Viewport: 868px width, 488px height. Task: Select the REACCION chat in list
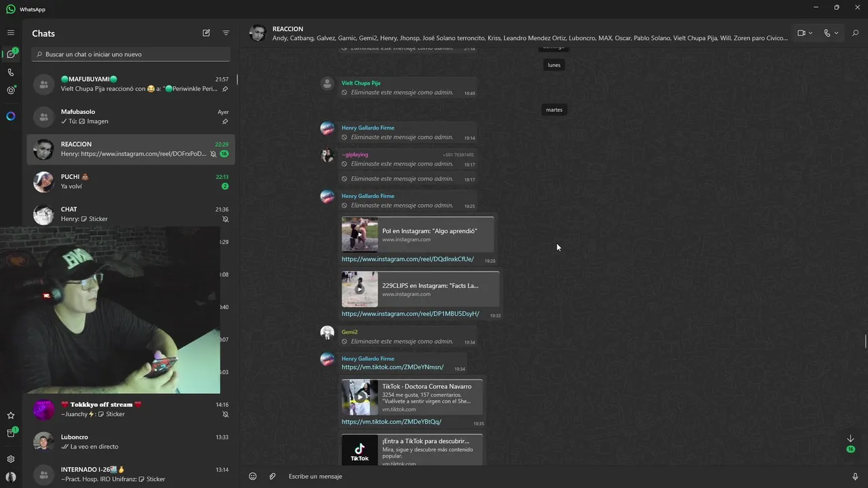(131, 149)
